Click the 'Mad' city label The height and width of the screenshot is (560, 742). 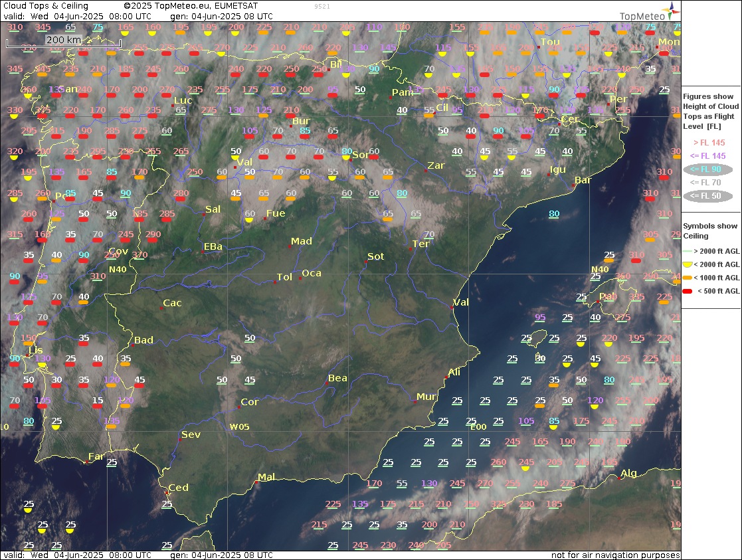coord(302,241)
